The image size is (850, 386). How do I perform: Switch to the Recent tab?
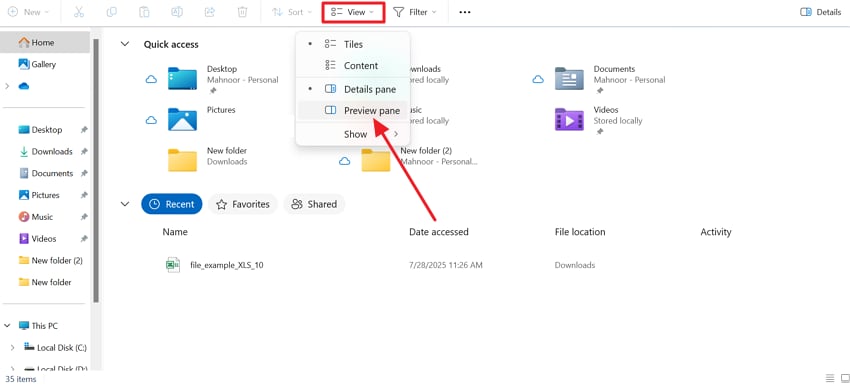(x=172, y=204)
